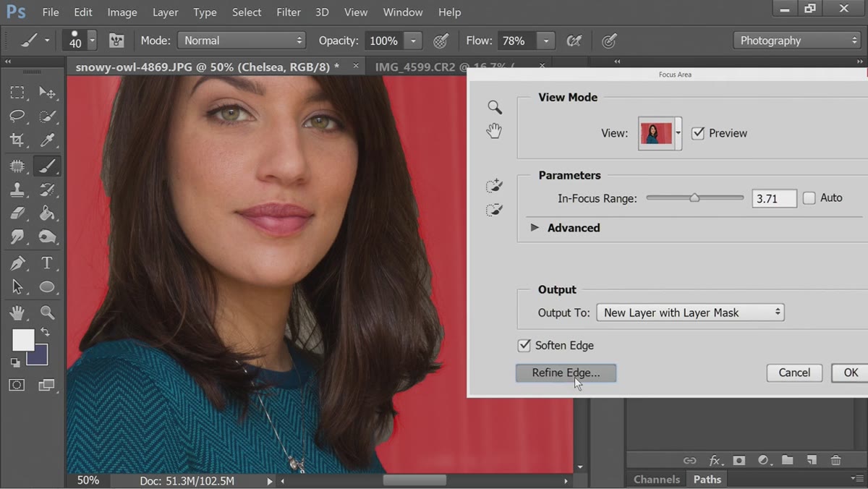Viewport: 868px width, 489px height.
Task: Enable airbrush-style build-up
Action: pyautogui.click(x=574, y=41)
